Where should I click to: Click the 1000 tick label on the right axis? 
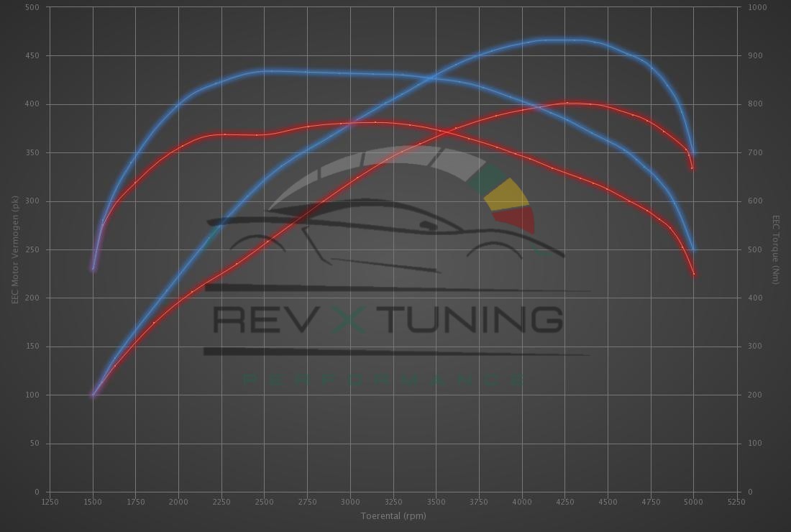758,8
